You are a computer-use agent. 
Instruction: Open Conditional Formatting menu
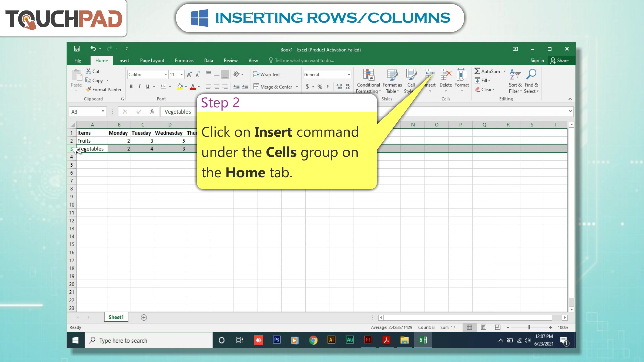tap(368, 81)
